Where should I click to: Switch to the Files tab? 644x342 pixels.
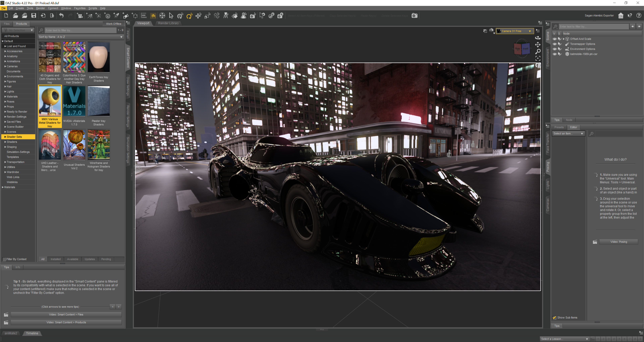point(7,24)
